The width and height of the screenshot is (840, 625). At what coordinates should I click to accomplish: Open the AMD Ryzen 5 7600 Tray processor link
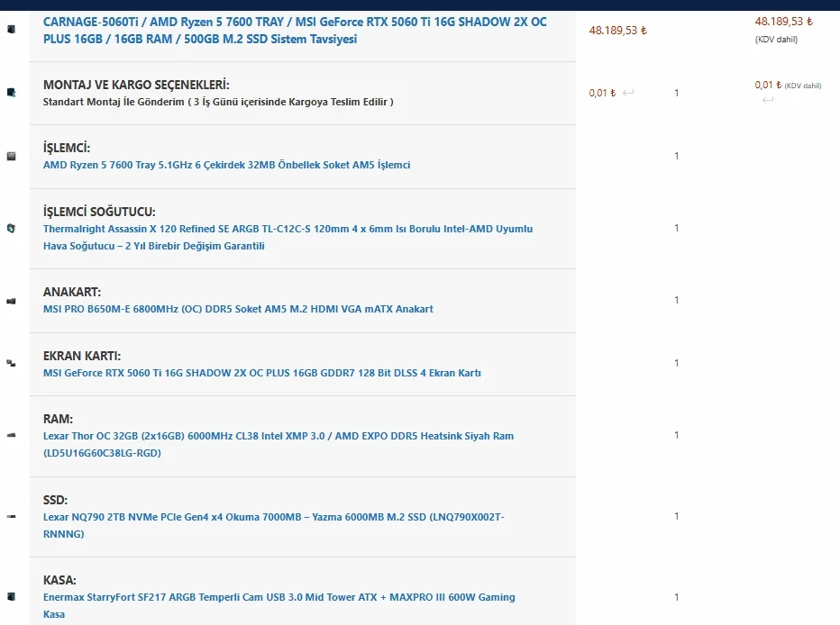click(x=226, y=165)
